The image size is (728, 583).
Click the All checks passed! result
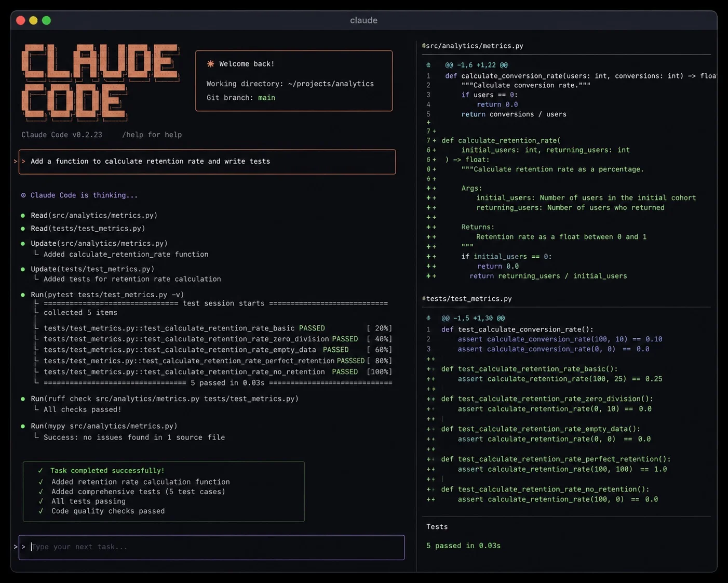83,410
